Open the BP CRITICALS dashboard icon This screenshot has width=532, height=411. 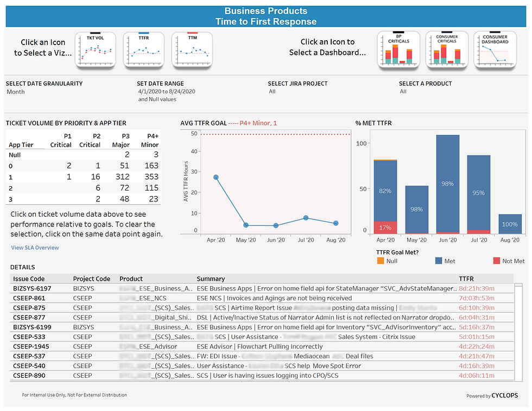pos(399,50)
